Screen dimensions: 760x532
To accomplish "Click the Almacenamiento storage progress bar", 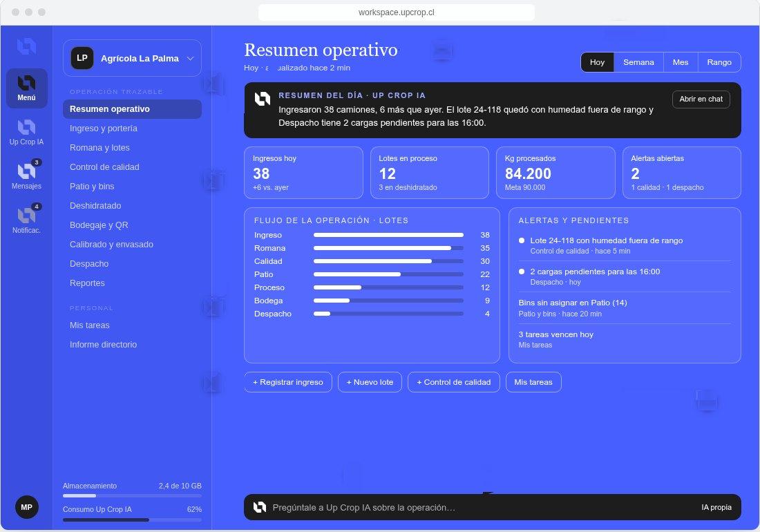I will pyautogui.click(x=133, y=495).
